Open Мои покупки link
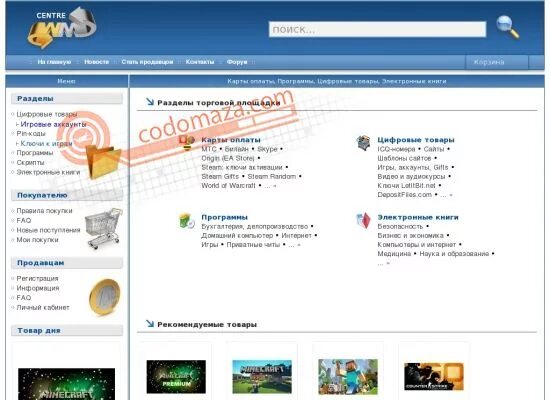Image resolution: width=550 pixels, height=400 pixels. pos(37,240)
